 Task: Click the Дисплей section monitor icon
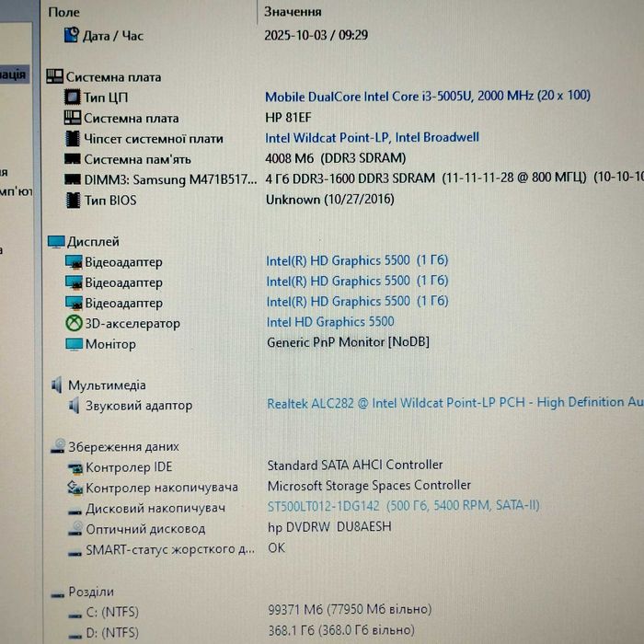56,242
